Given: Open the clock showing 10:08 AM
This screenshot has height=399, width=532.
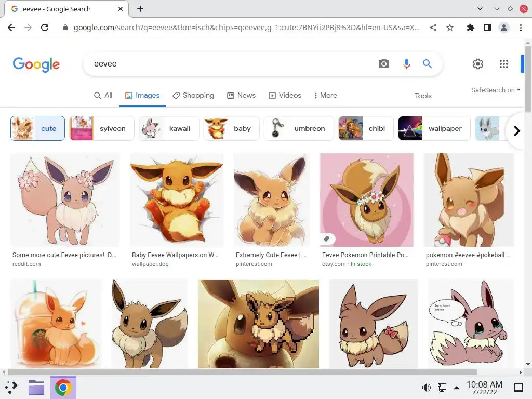Looking at the screenshot, I should click(485, 388).
